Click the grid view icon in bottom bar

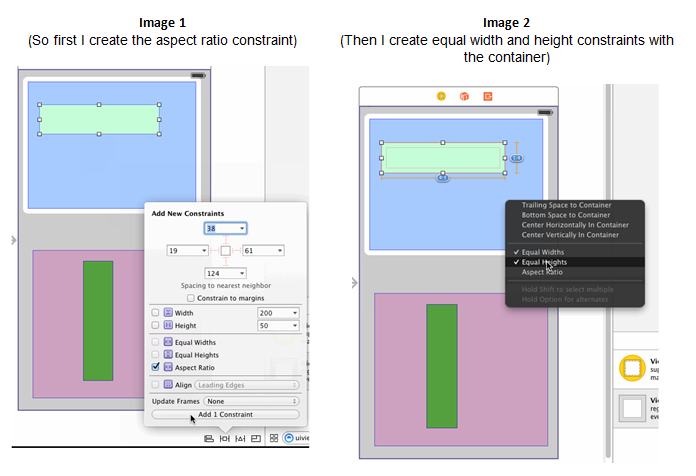(273, 438)
